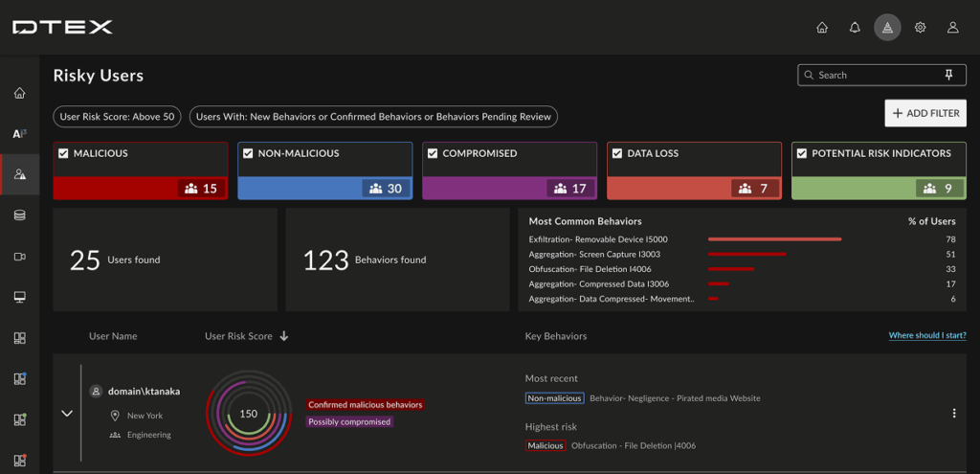
Task: Select the Risky Users sidebar item
Action: pos(19,174)
